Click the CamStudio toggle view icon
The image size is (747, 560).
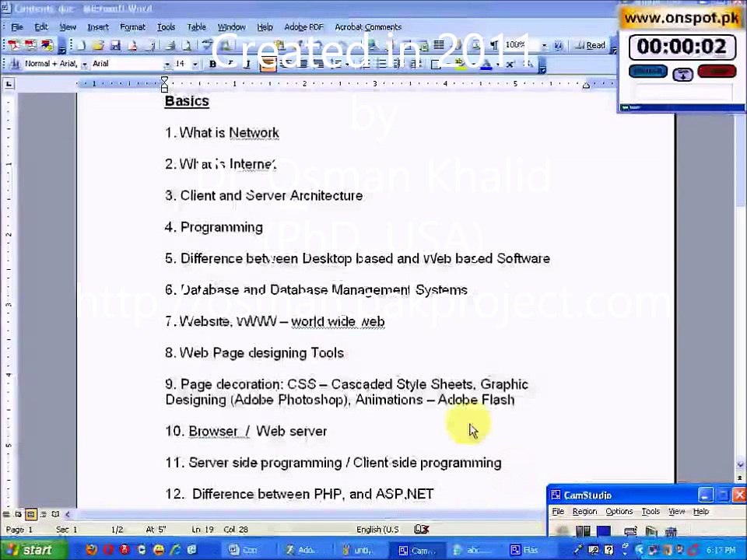pos(630,531)
